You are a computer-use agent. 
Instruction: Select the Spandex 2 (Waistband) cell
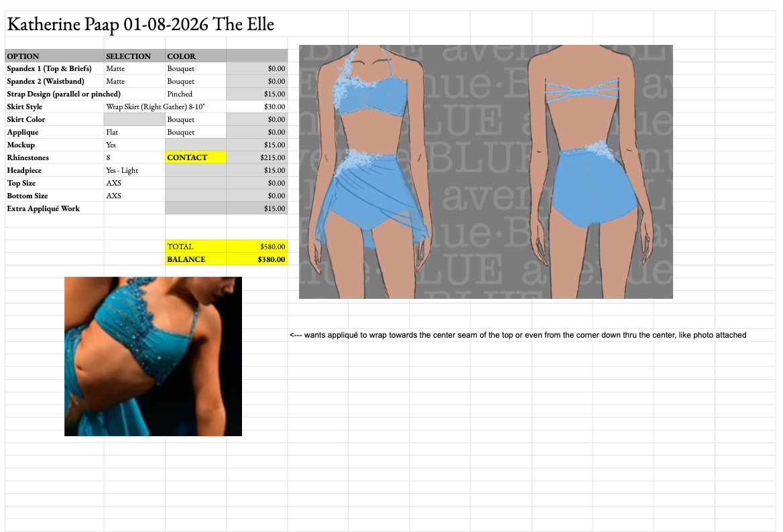(54, 81)
